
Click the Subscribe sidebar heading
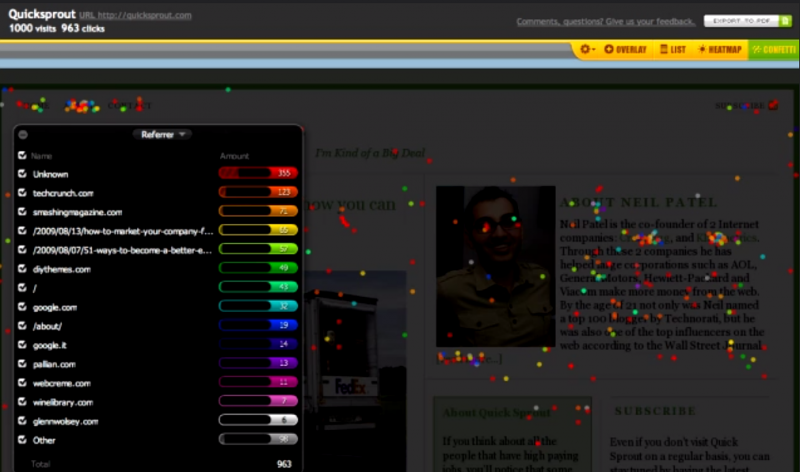(655, 411)
